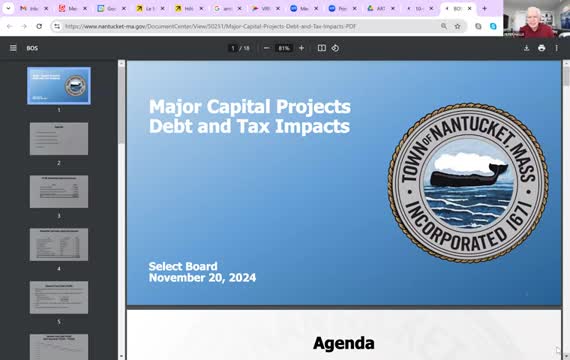The height and width of the screenshot is (360, 570).
Task: Click the 'Agenda' heading
Action: tap(344, 343)
